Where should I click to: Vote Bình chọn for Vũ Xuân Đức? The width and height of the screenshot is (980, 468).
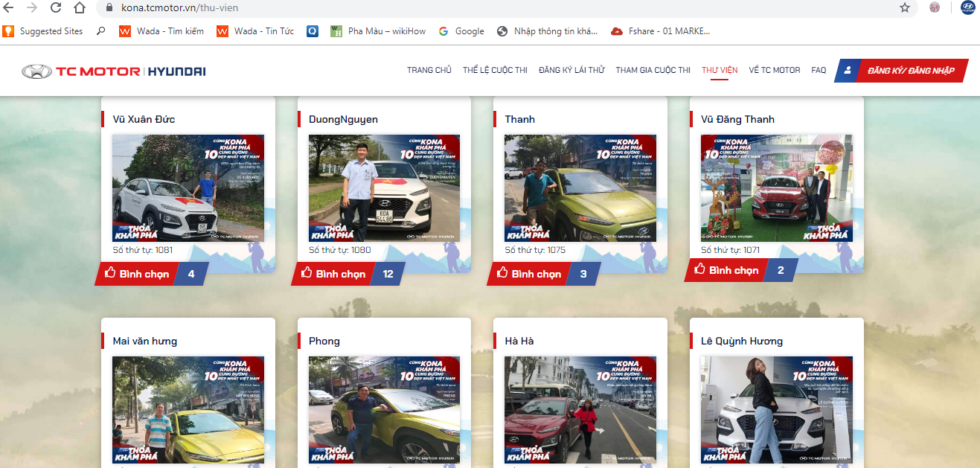click(x=137, y=274)
